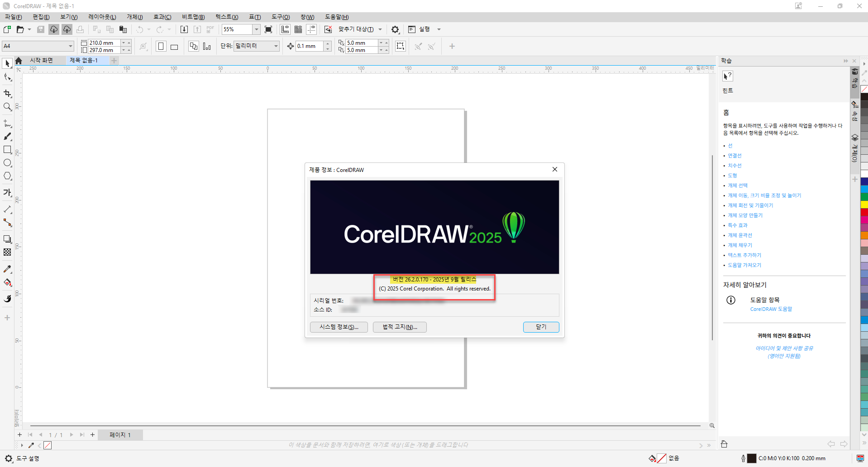Pick the red swatch in palette
The width and height of the screenshot is (868, 467).
[864, 212]
